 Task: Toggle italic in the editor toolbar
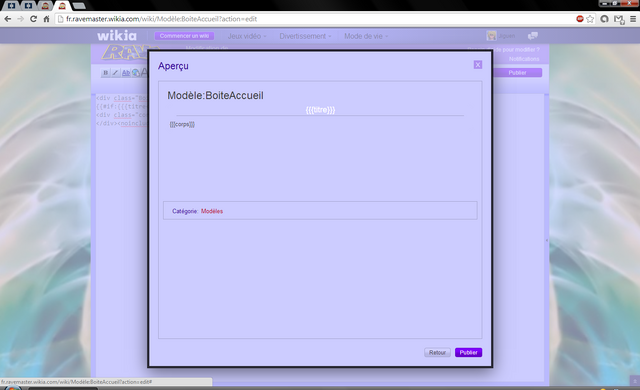[116, 73]
